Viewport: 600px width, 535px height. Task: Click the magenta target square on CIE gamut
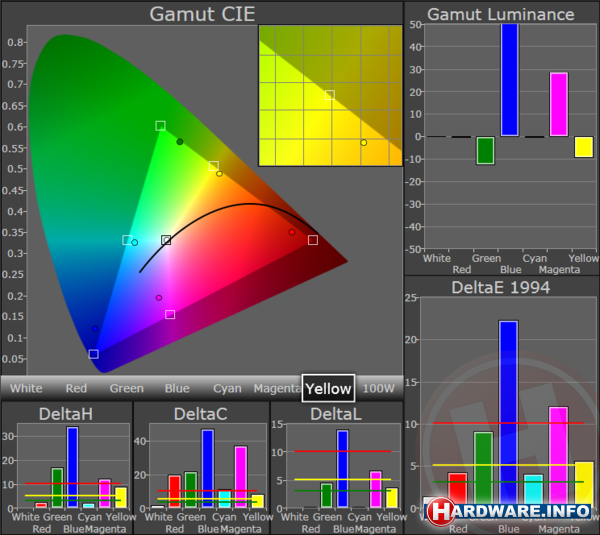tap(170, 314)
